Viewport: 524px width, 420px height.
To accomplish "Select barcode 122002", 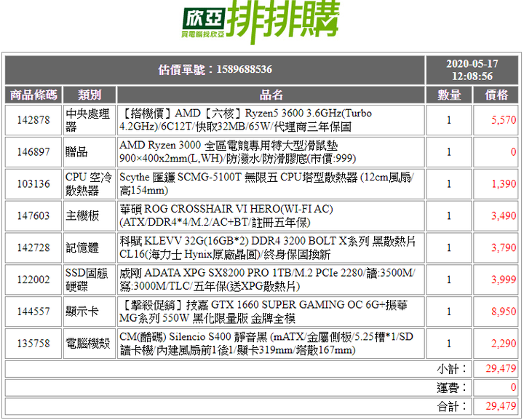I will 33,280.
